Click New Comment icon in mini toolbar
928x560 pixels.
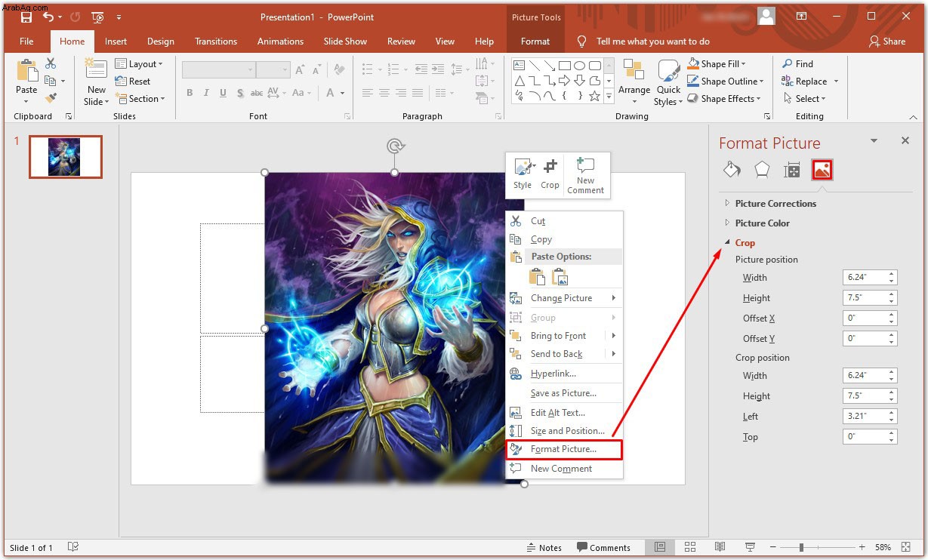[x=585, y=165]
